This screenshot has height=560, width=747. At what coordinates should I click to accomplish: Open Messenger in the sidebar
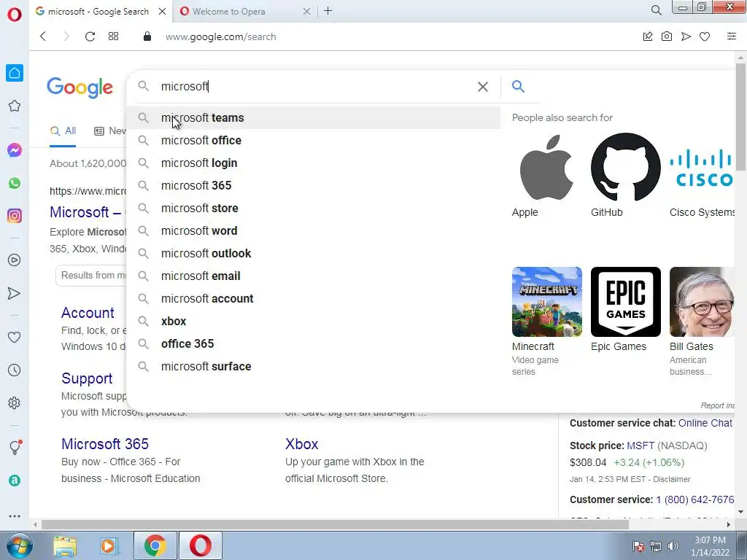pos(15,150)
